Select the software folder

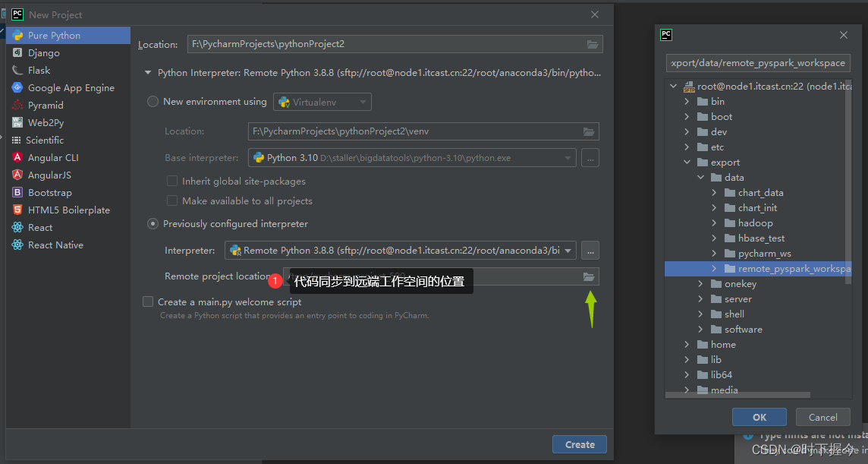point(743,330)
